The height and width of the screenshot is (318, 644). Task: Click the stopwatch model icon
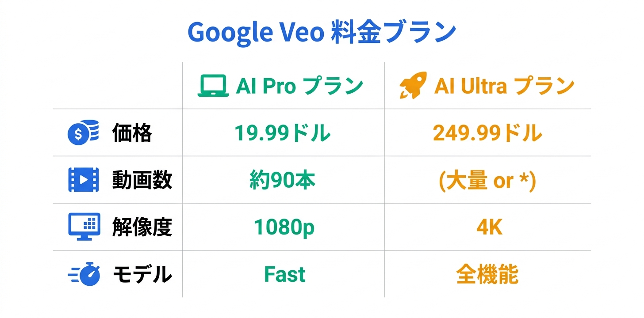pyautogui.click(x=85, y=274)
